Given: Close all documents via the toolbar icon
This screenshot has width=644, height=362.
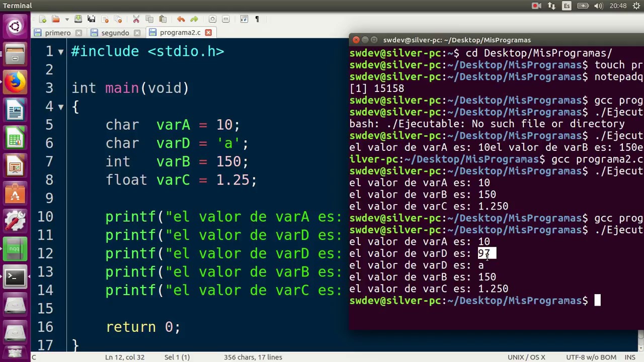Looking at the screenshot, I should (118, 19).
